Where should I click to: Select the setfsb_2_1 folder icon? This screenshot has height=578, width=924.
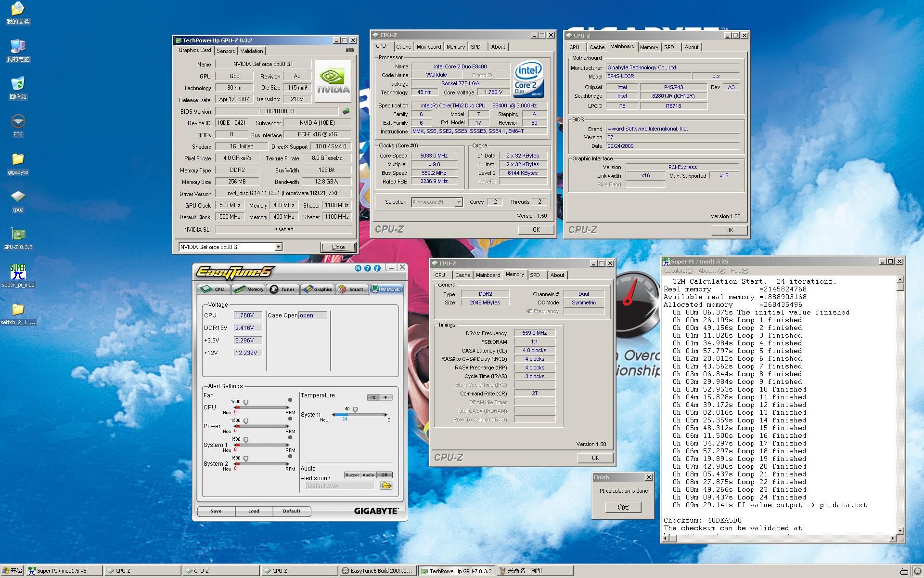(18, 314)
